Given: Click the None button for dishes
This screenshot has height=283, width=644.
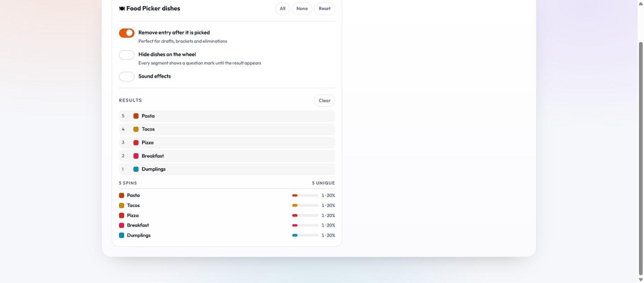Looking at the screenshot, I should click(302, 8).
